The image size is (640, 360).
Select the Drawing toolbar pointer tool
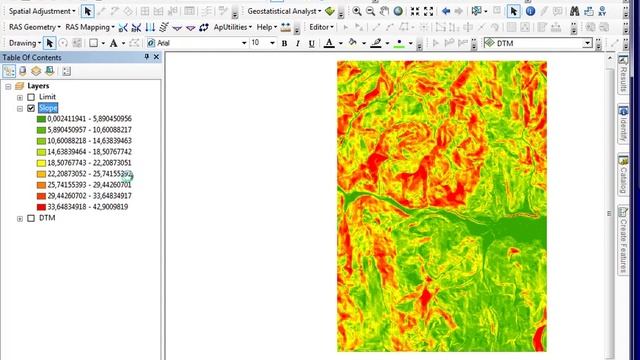point(50,43)
